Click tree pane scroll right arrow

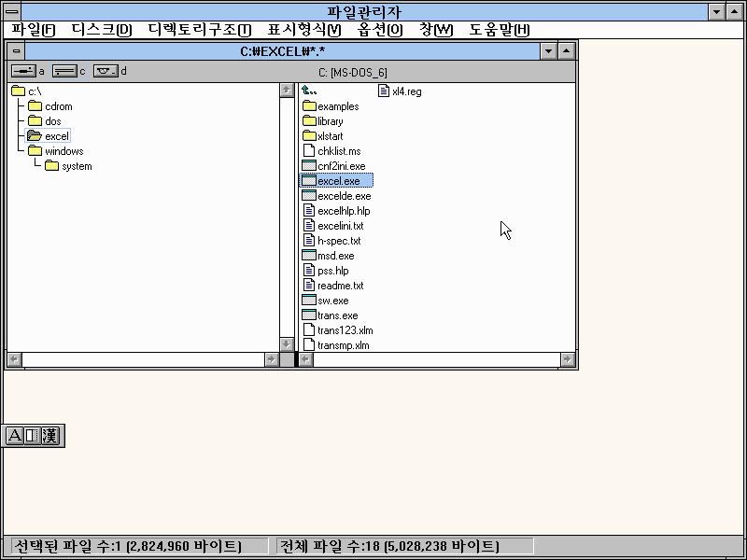(272, 359)
